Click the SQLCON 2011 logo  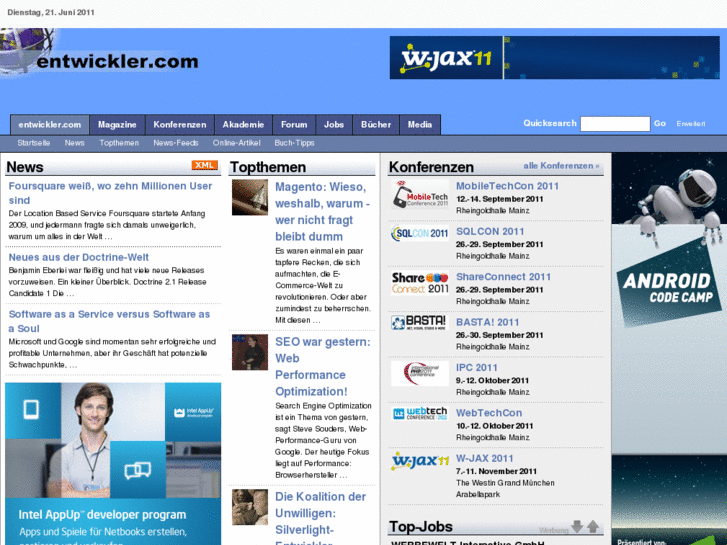pyautogui.click(x=420, y=233)
